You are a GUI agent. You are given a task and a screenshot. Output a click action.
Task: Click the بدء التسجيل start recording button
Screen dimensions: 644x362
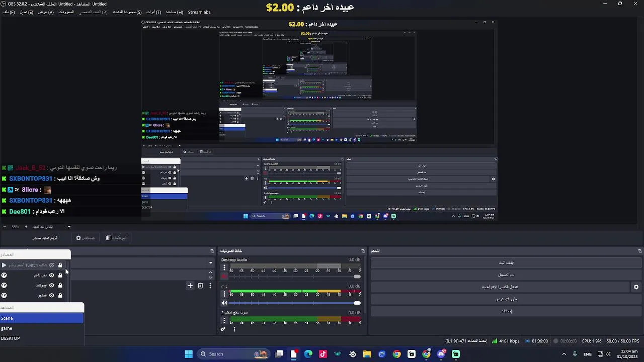[506, 275]
